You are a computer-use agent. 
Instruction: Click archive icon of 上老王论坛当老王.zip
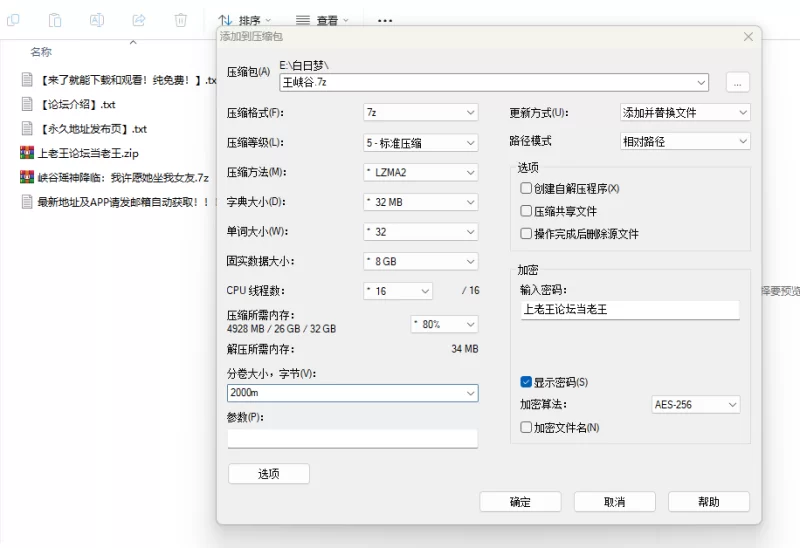point(27,153)
